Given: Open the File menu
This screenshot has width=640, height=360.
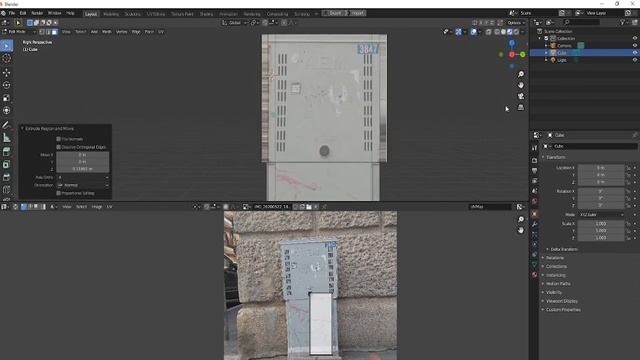Looking at the screenshot, I should [12, 13].
